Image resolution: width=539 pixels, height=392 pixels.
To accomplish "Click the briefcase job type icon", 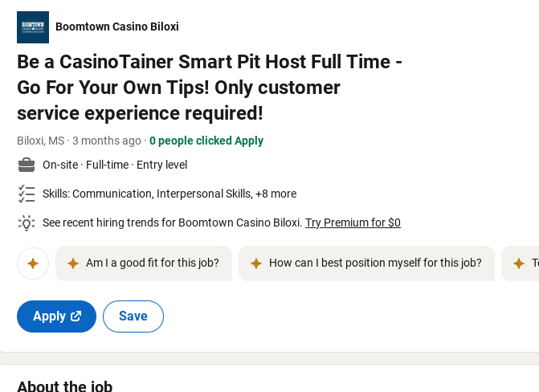I will (x=27, y=165).
